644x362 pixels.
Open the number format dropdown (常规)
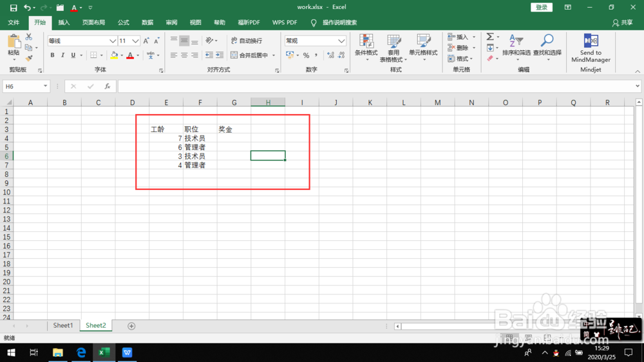341,41
